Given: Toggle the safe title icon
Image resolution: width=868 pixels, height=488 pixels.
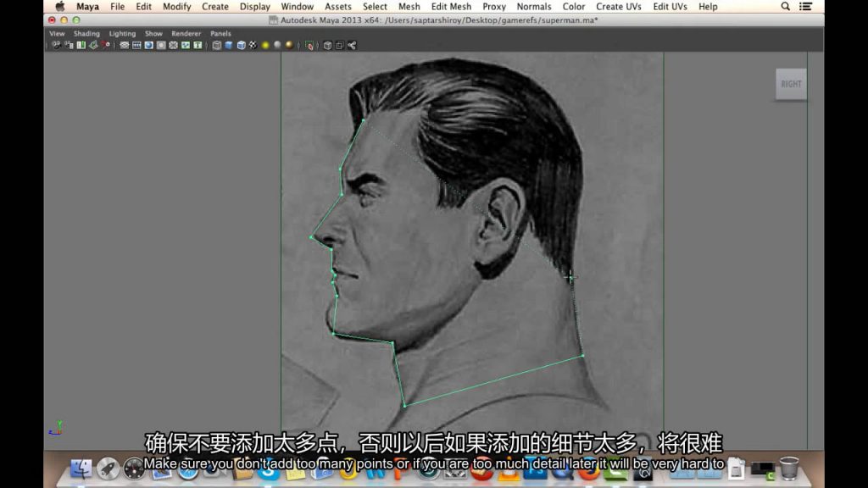Looking at the screenshot, I should point(198,46).
